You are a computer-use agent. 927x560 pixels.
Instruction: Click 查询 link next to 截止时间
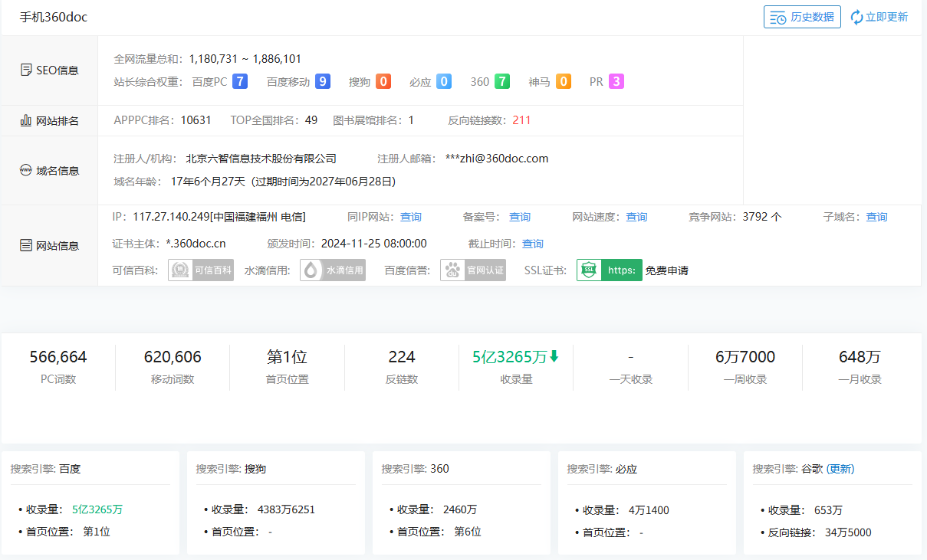(x=533, y=244)
